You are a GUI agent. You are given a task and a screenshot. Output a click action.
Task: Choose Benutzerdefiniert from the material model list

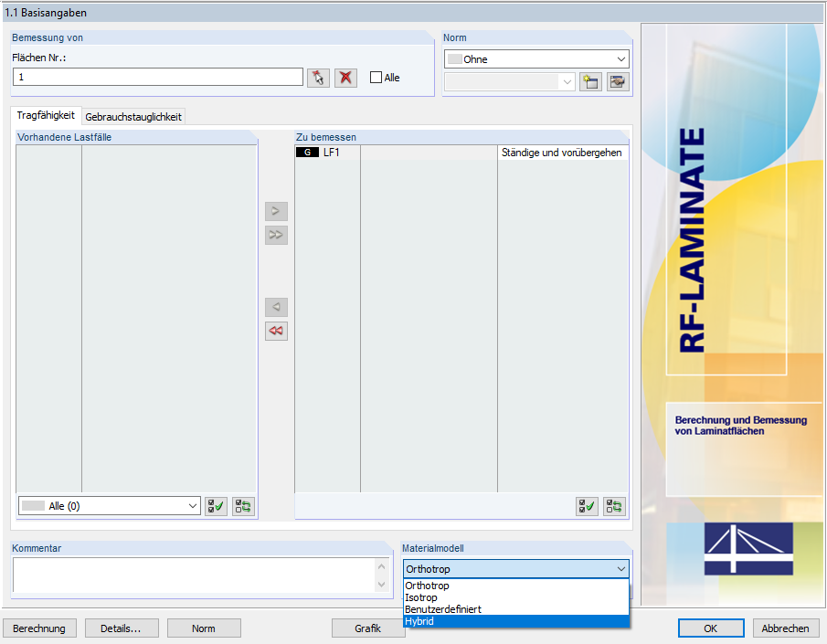[x=515, y=609]
